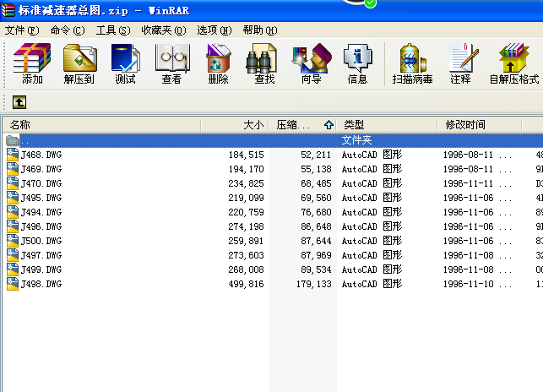Screen dimensions: 543x392
Task: Click AutoCAD 图形 type in J500.DWG row
Action: click(372, 241)
